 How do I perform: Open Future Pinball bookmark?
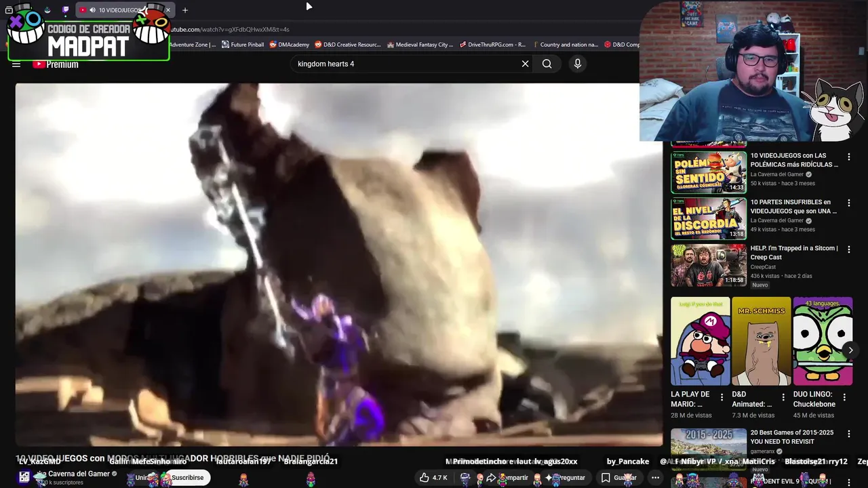(243, 45)
